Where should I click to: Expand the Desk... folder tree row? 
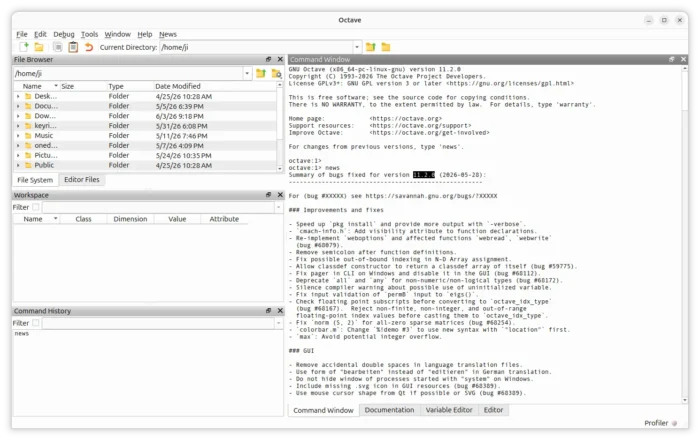(18, 96)
